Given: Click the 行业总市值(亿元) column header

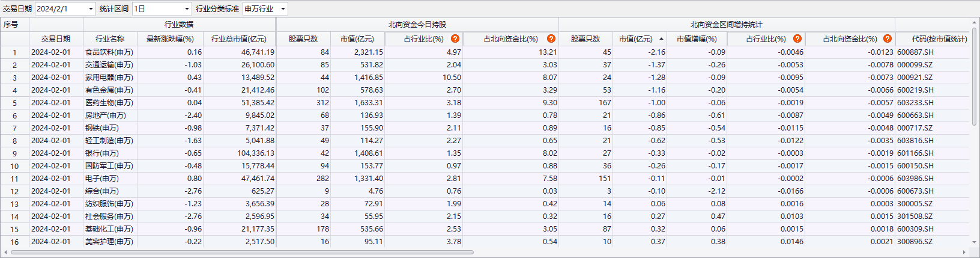Looking at the screenshot, I should (238, 39).
